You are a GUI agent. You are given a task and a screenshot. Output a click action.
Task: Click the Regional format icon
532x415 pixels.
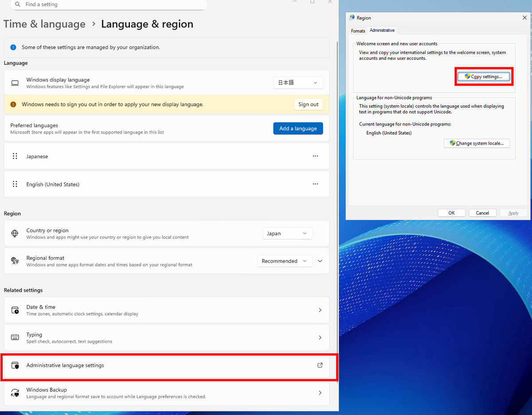coord(15,261)
